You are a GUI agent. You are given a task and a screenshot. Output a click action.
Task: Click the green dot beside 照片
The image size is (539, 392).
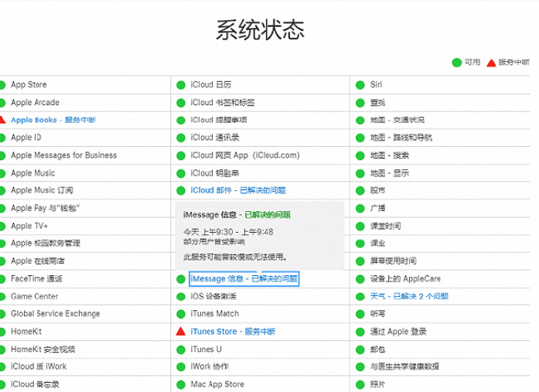[x=360, y=384]
